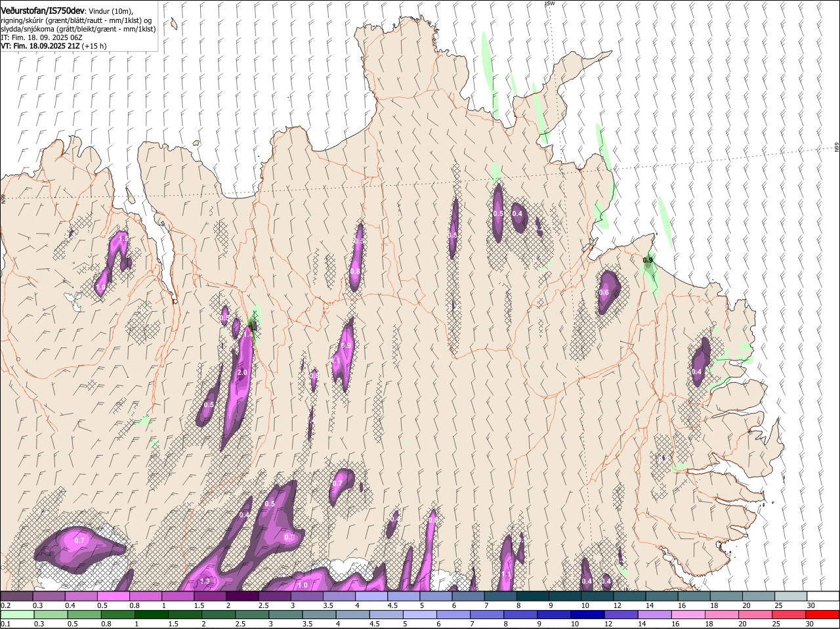Image resolution: width=840 pixels, height=629 pixels.
Task: Click the 0.8 label in the upper legend row
Action: (x=135, y=605)
